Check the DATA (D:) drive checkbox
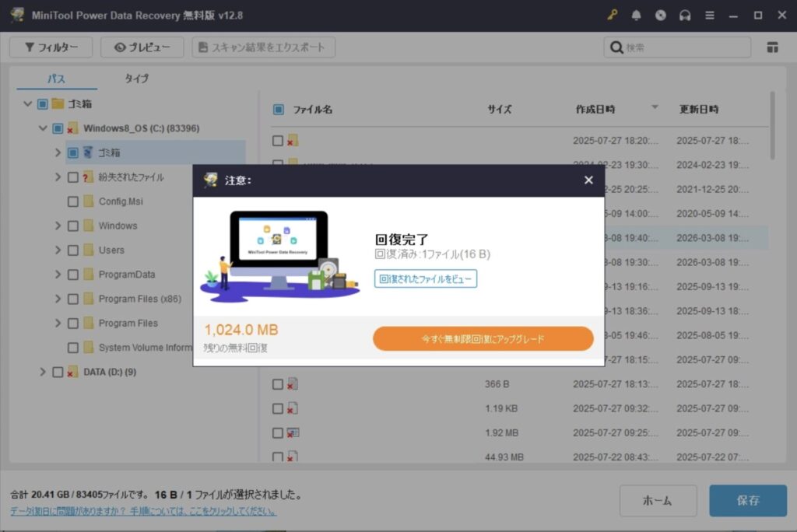797x532 pixels. pyautogui.click(x=58, y=372)
